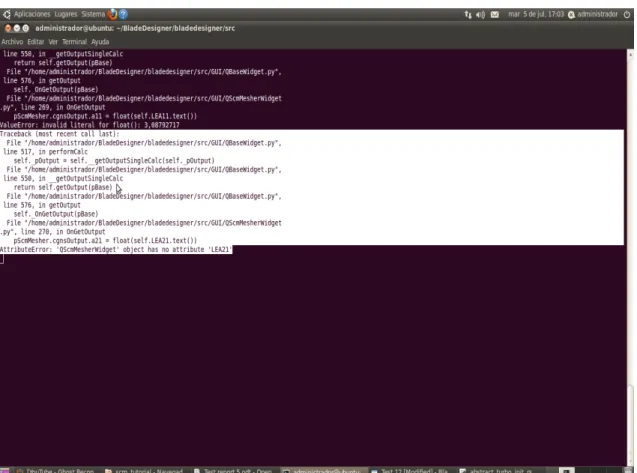
Task: Click the float(self.LEA21.text()) line
Action: click(105, 241)
